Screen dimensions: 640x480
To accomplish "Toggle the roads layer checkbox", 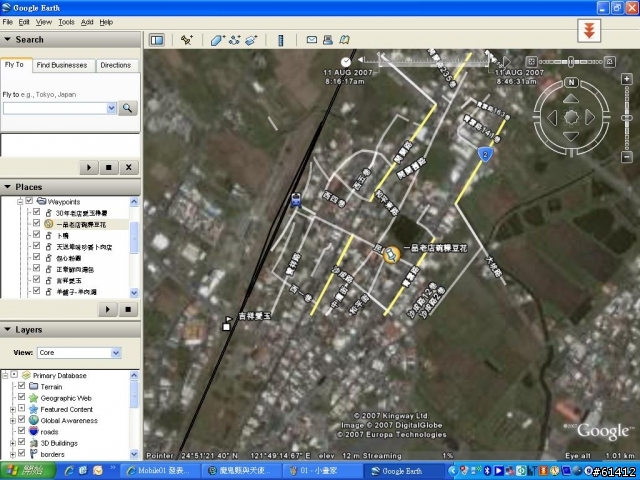I will (22, 431).
